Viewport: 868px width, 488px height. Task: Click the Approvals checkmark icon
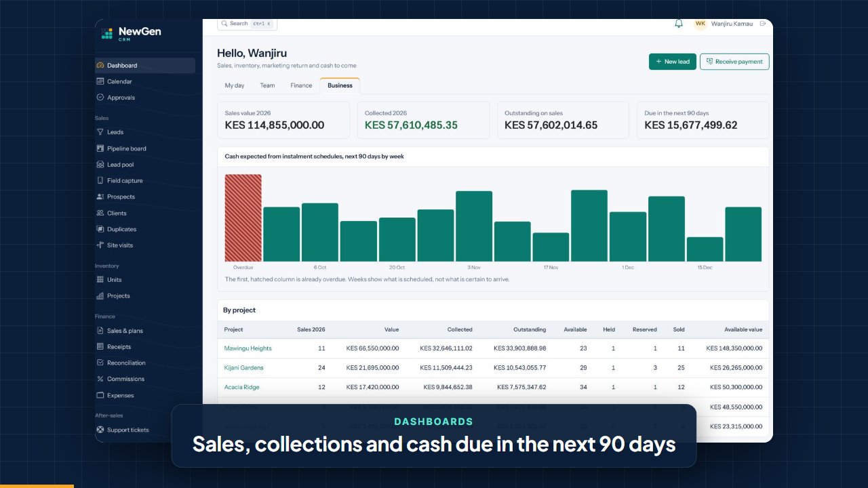click(x=100, y=98)
